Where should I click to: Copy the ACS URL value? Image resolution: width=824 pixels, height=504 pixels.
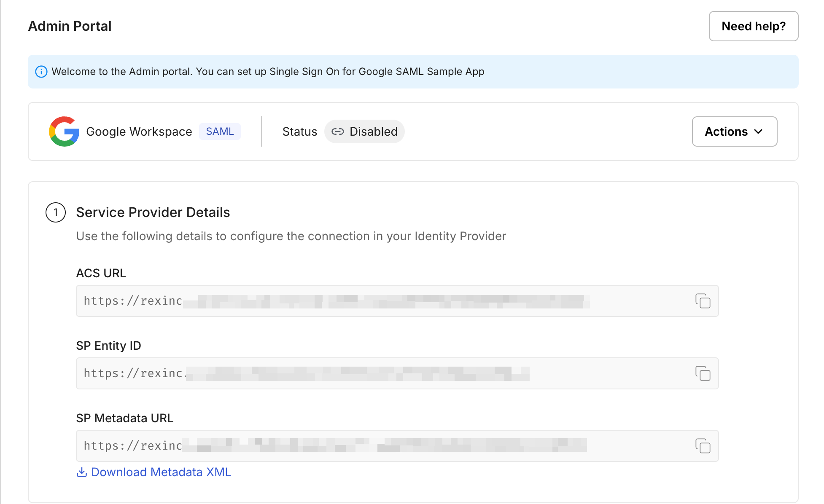pyautogui.click(x=703, y=301)
